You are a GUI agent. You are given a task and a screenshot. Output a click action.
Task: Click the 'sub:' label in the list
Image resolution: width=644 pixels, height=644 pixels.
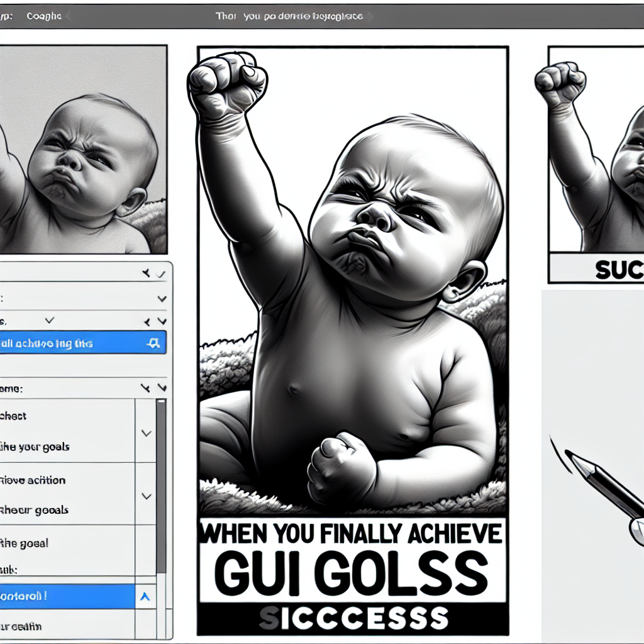pyautogui.click(x=9, y=570)
